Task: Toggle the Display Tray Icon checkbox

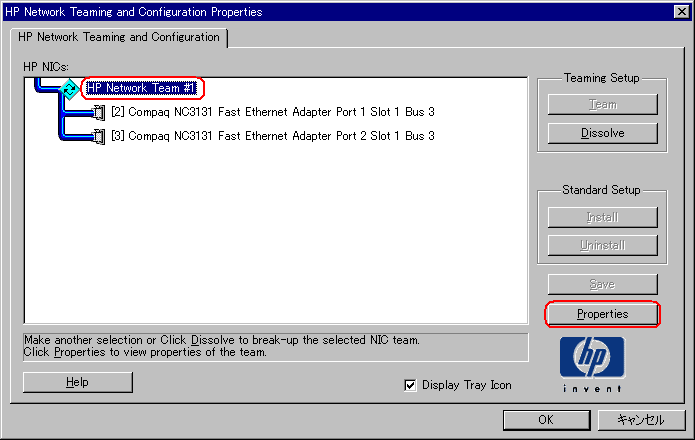Action: tap(410, 385)
